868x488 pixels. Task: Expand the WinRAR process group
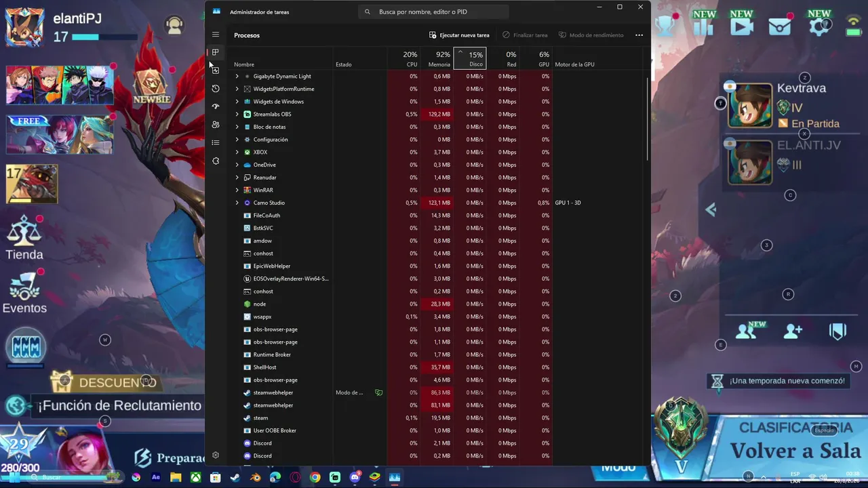click(237, 190)
